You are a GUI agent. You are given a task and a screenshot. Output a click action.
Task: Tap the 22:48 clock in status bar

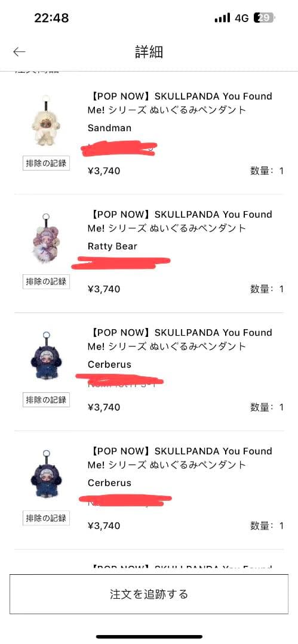click(x=51, y=18)
